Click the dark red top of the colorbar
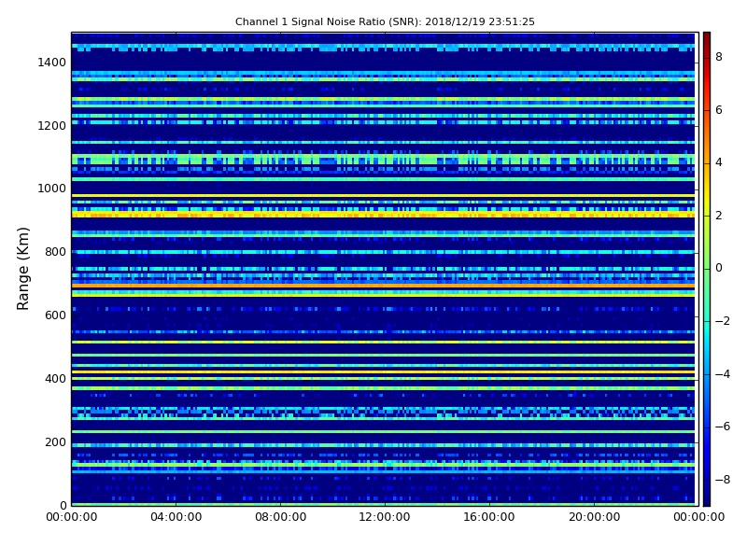This screenshot has width=747, height=560. pyautogui.click(x=707, y=40)
